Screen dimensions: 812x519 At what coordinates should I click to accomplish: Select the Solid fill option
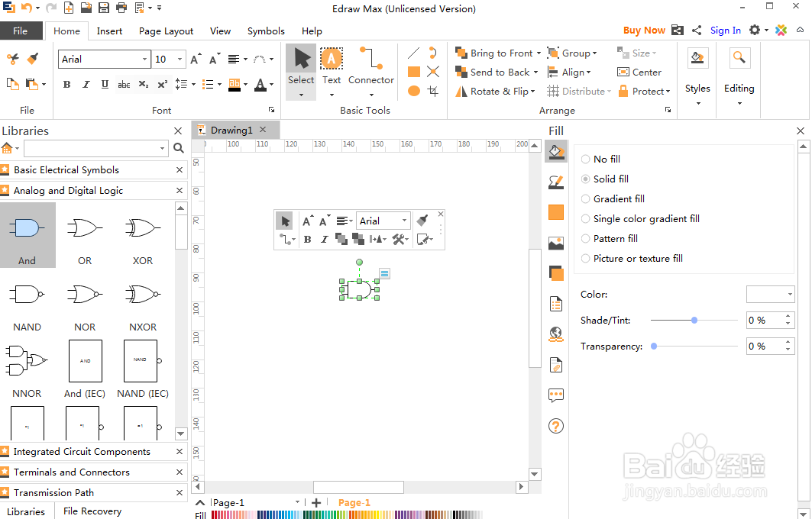pos(605,179)
